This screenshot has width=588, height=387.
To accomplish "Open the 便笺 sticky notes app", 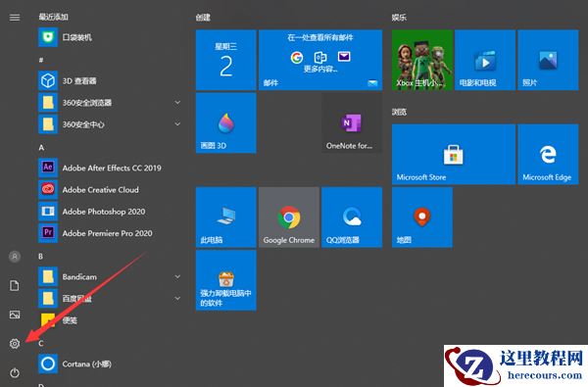I will coord(109,320).
